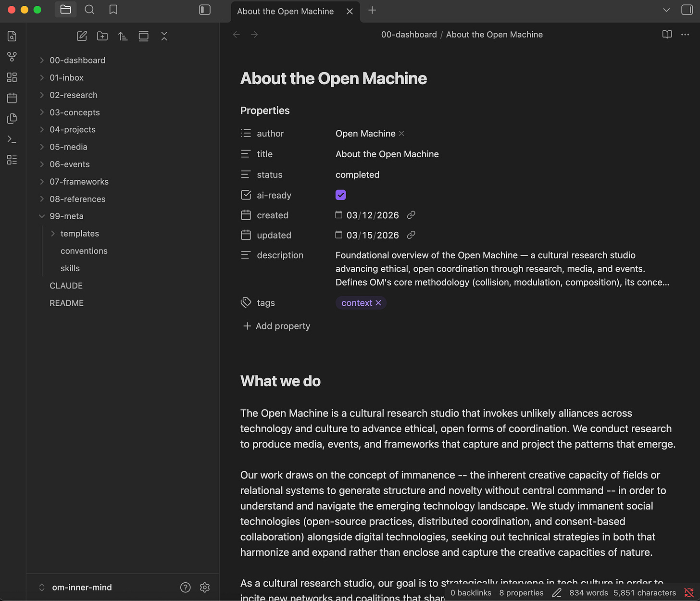The height and width of the screenshot is (601, 700).
Task: Edit the status property value completed
Action: click(x=357, y=175)
